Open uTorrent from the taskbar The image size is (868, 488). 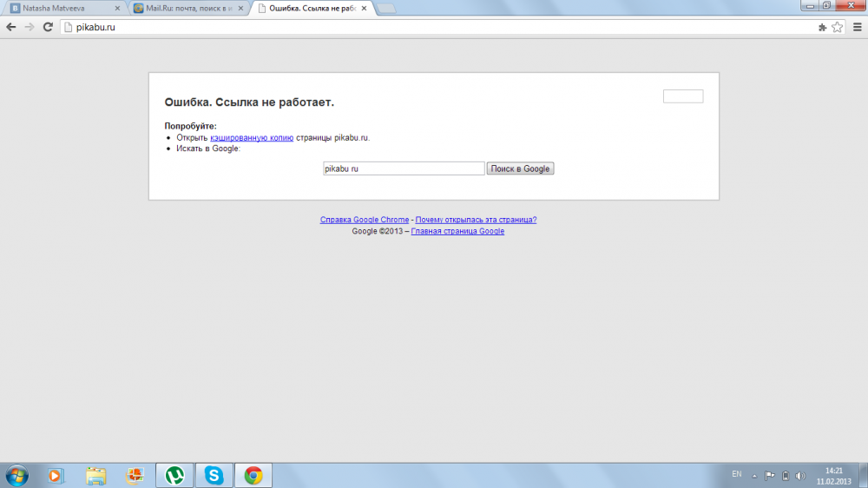pos(175,476)
